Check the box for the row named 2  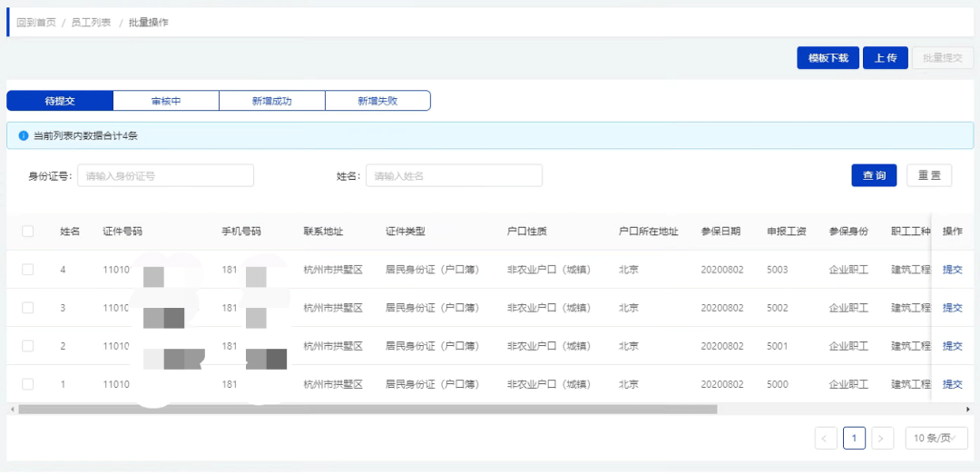(27, 346)
